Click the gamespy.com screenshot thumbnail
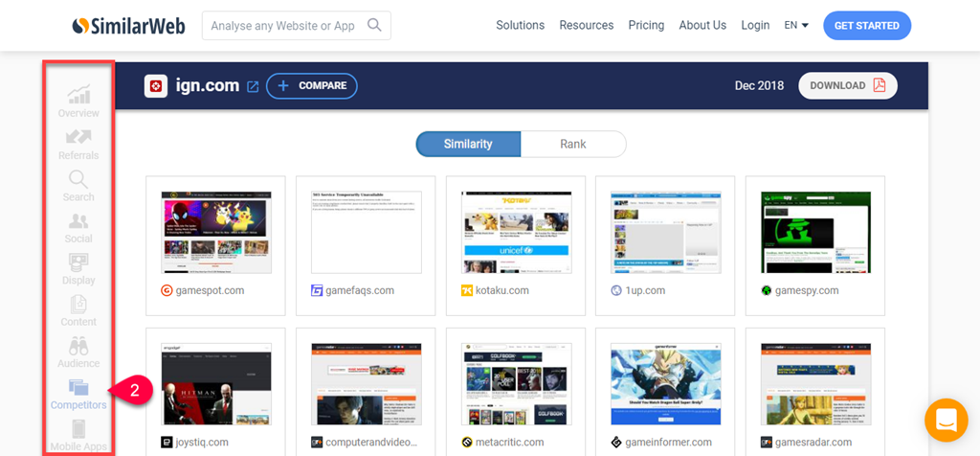 815,233
